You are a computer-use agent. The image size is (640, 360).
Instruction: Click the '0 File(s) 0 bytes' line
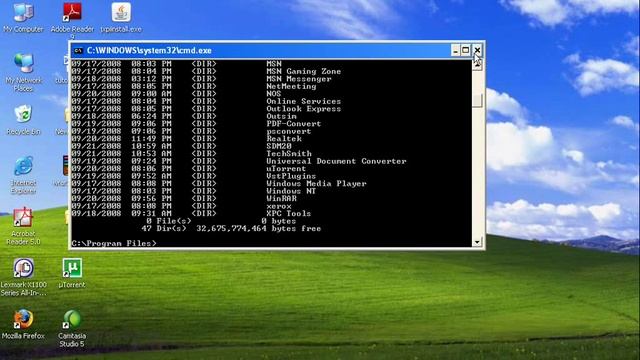pos(221,221)
